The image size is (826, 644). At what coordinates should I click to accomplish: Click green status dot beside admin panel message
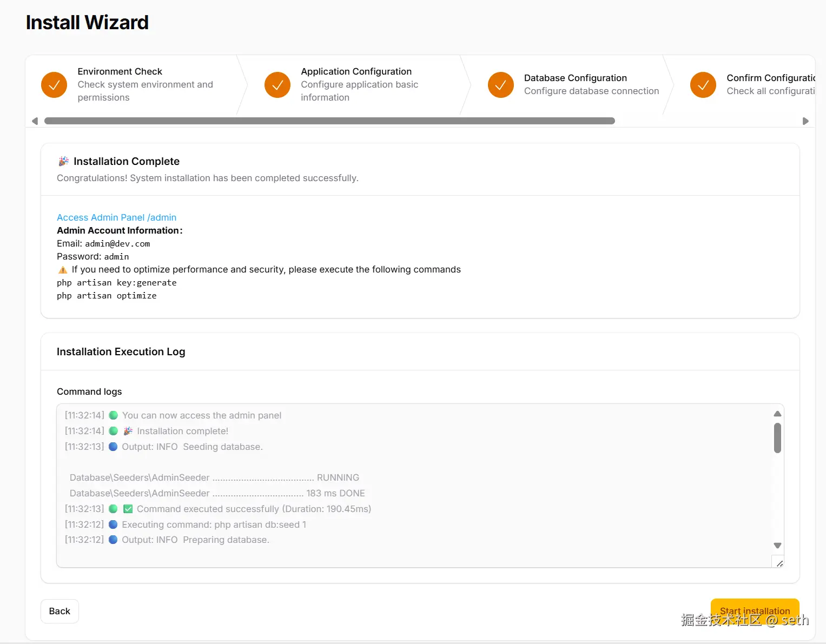(114, 415)
